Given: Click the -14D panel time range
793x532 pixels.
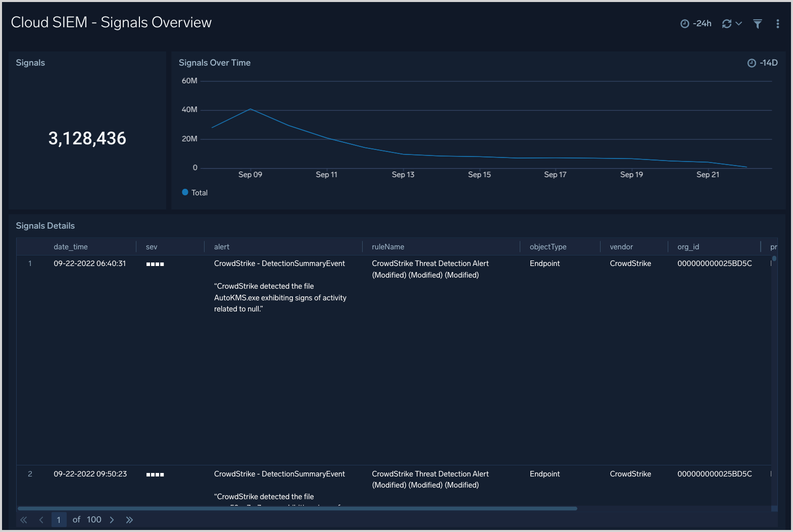Looking at the screenshot, I should point(763,63).
